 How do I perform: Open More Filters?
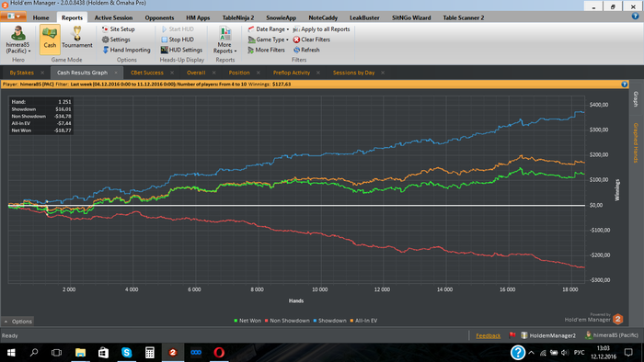(266, 50)
